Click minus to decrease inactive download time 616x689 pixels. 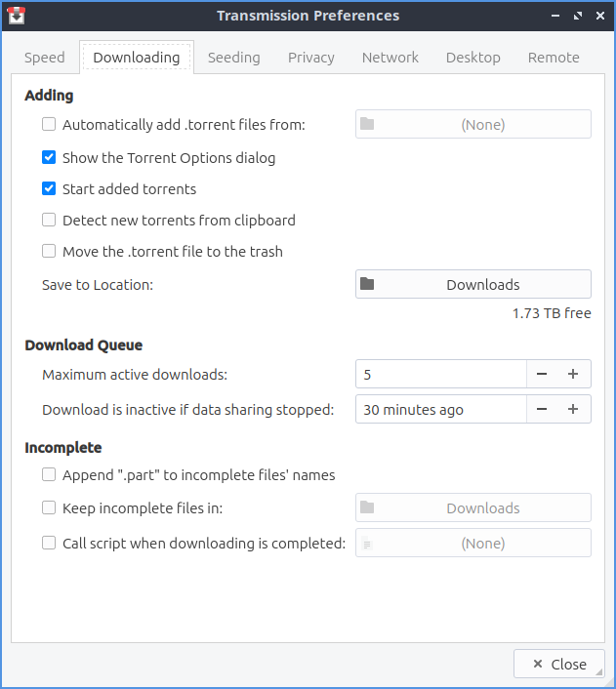(542, 410)
